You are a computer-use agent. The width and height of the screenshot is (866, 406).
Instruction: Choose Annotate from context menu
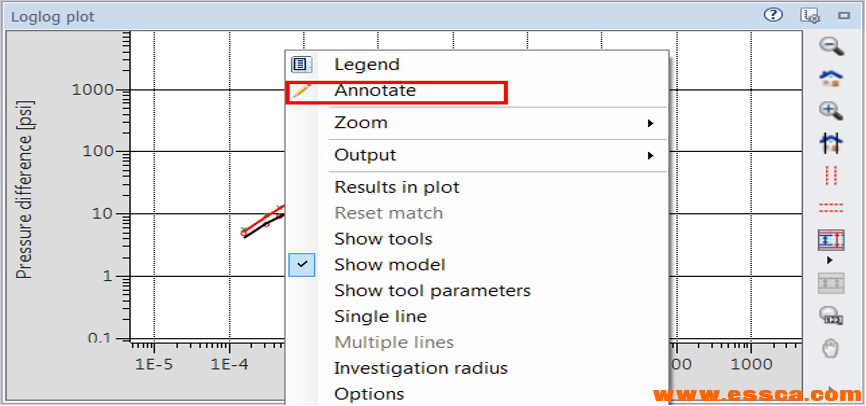375,90
